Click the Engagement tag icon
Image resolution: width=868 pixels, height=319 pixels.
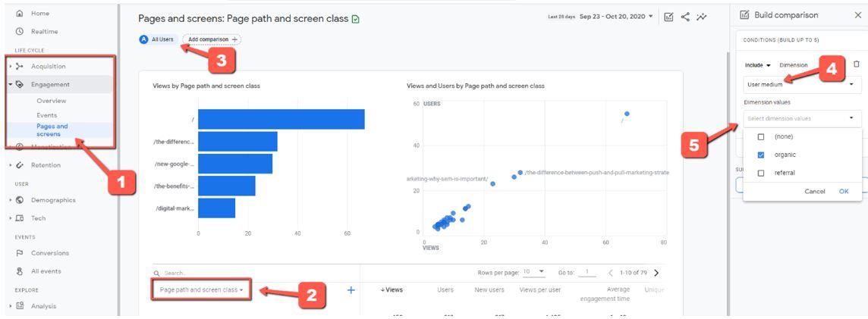[x=20, y=85]
